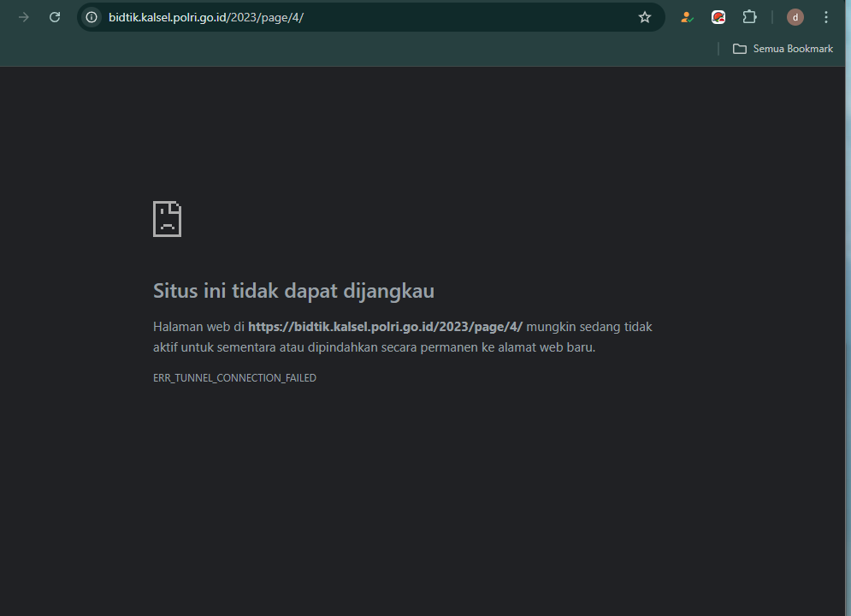
Task: Open the Semua Bookmark folder
Action: 783,49
